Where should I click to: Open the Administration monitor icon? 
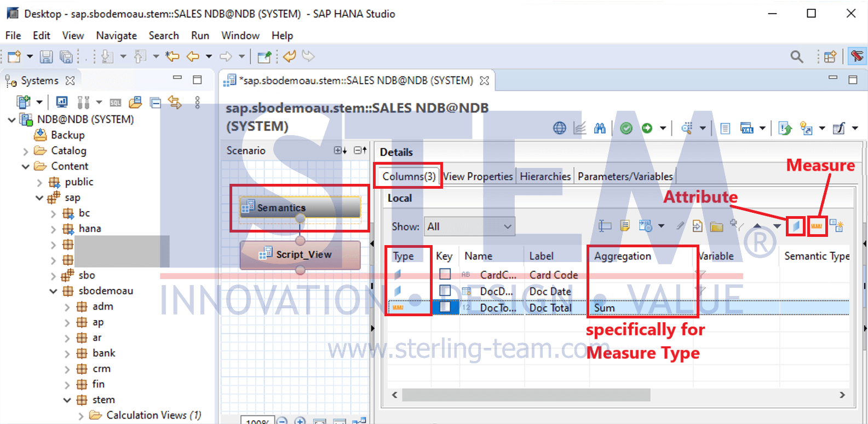pyautogui.click(x=62, y=102)
